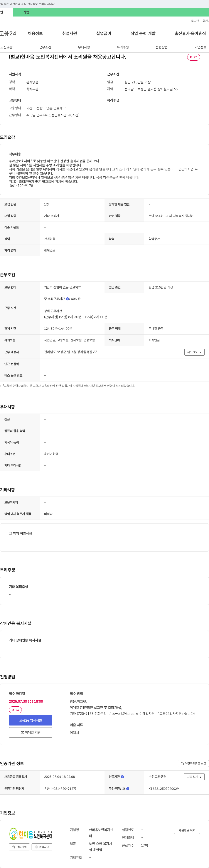
Task: Click the 17명 employee count value
Action: pos(145,845)
